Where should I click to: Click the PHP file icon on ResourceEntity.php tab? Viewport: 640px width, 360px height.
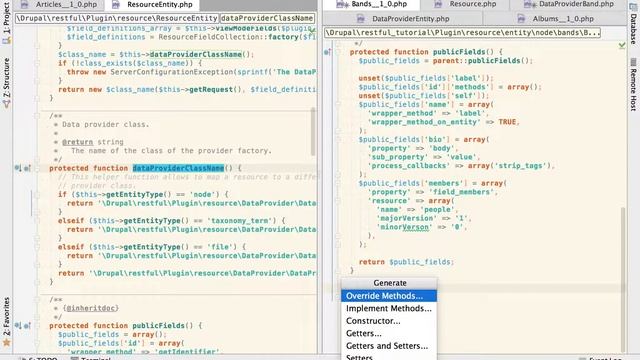[x=116, y=4]
